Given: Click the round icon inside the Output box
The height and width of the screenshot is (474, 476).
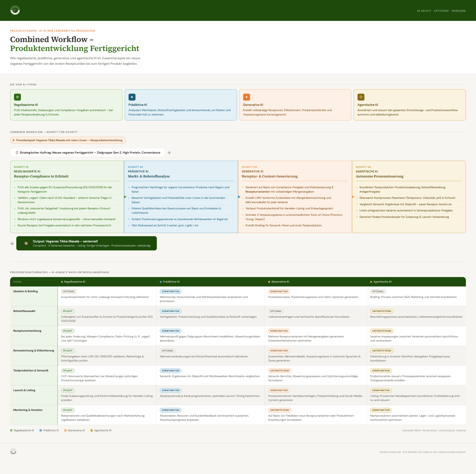Looking at the screenshot, I should (26, 243).
